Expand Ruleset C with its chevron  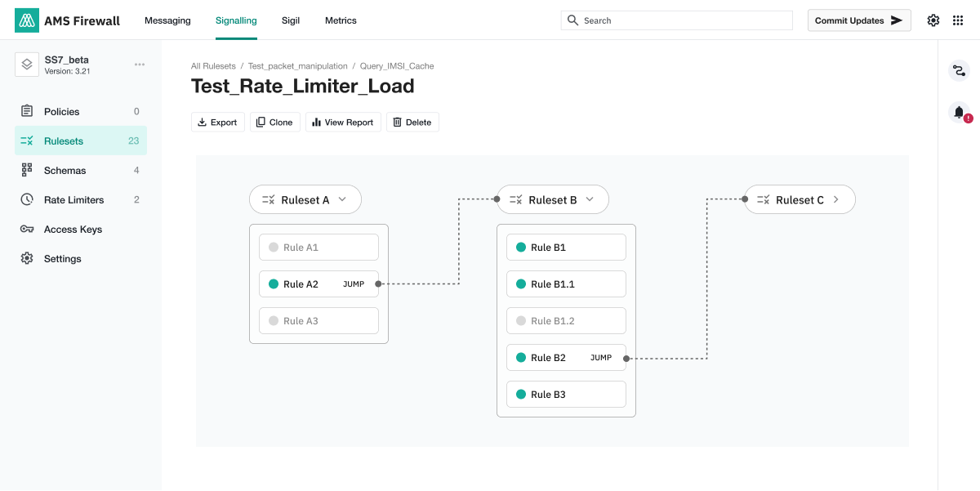click(x=836, y=199)
